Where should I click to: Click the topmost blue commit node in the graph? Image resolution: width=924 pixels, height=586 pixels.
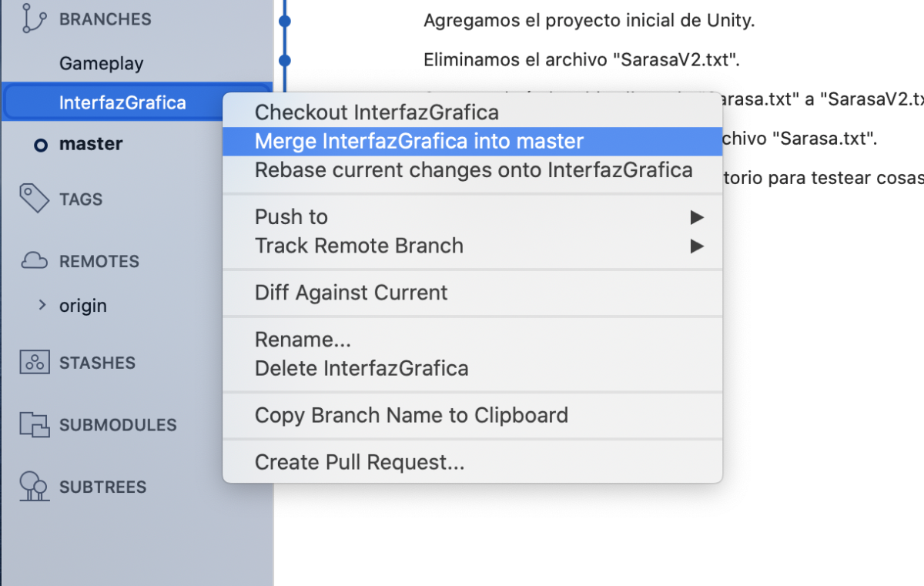(285, 21)
